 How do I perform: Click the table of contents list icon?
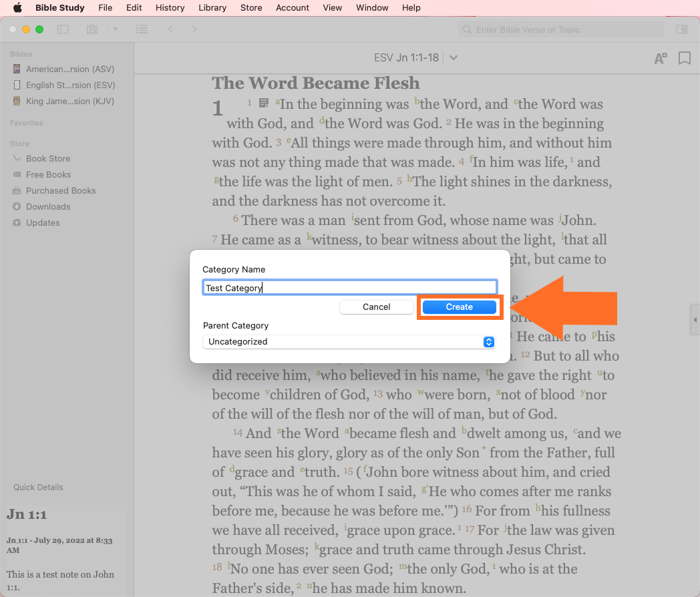141,29
